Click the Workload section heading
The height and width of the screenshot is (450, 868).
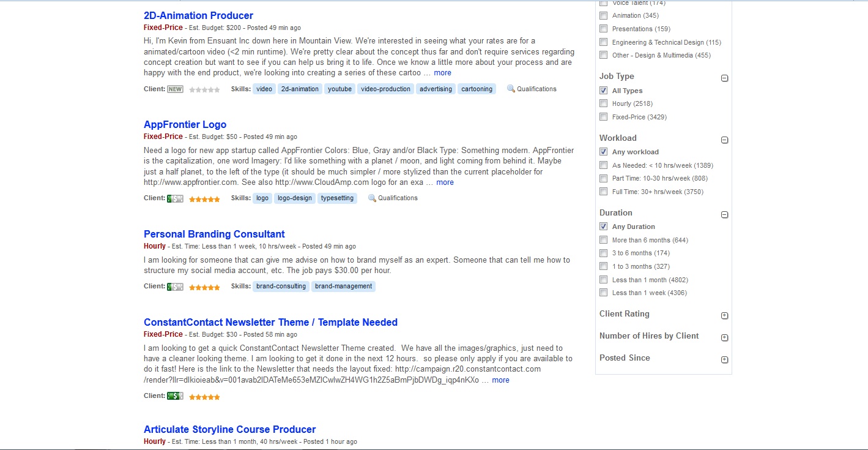click(x=618, y=138)
